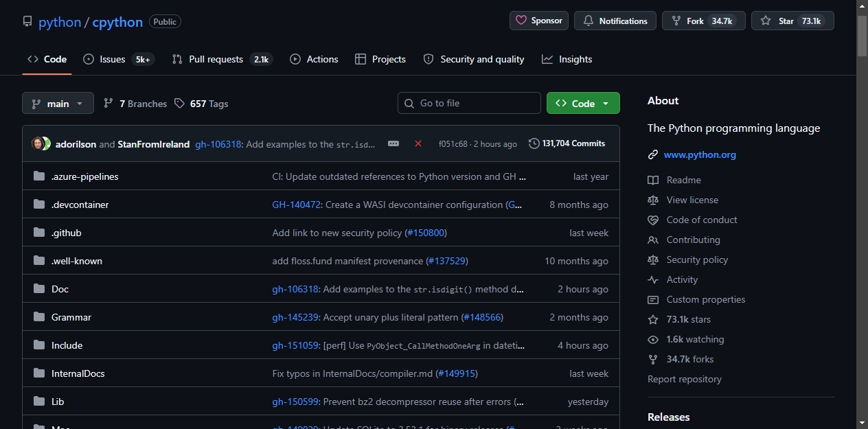Open the python organization link

[x=60, y=22]
